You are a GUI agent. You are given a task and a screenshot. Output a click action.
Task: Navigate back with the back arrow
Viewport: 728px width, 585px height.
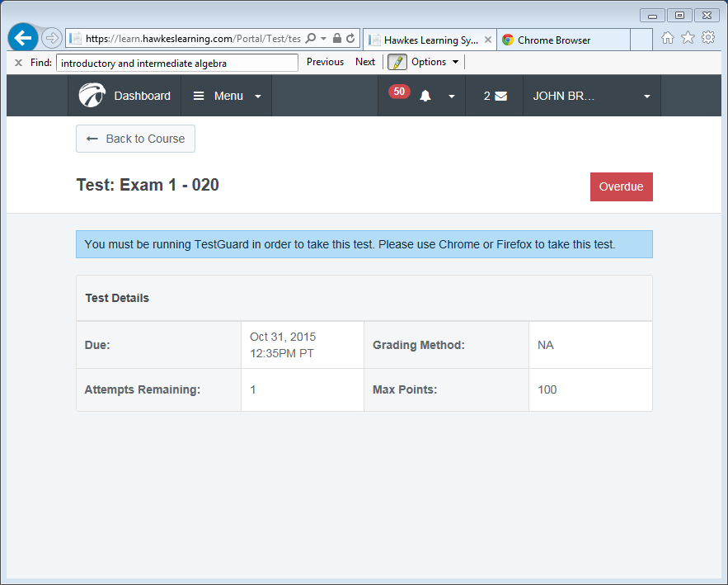coord(21,37)
